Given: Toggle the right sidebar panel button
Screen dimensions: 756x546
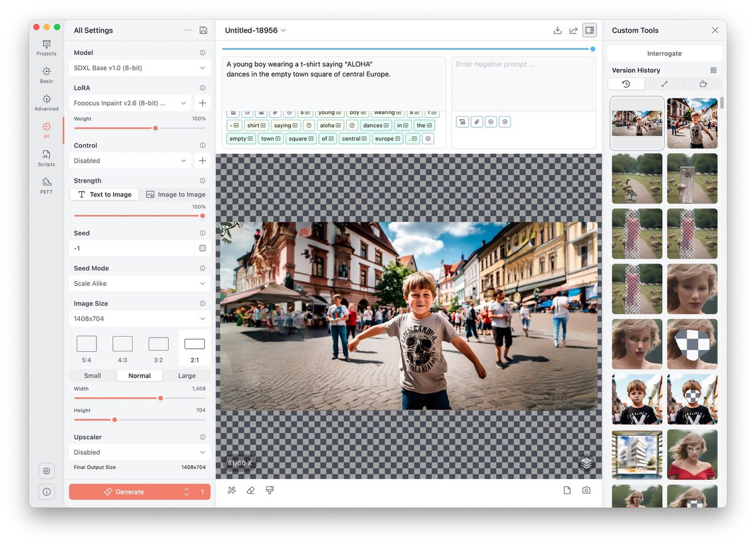Looking at the screenshot, I should pyautogui.click(x=590, y=30).
